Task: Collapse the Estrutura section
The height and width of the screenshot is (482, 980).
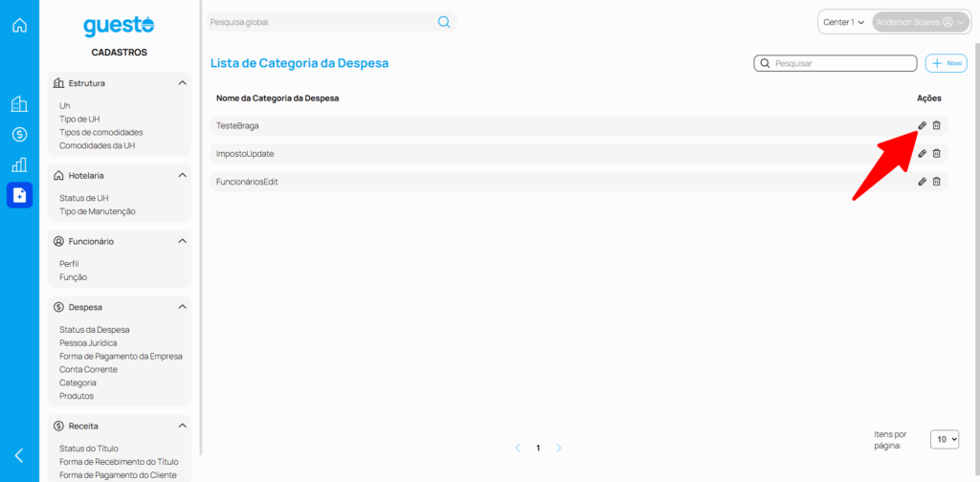Action: [182, 83]
